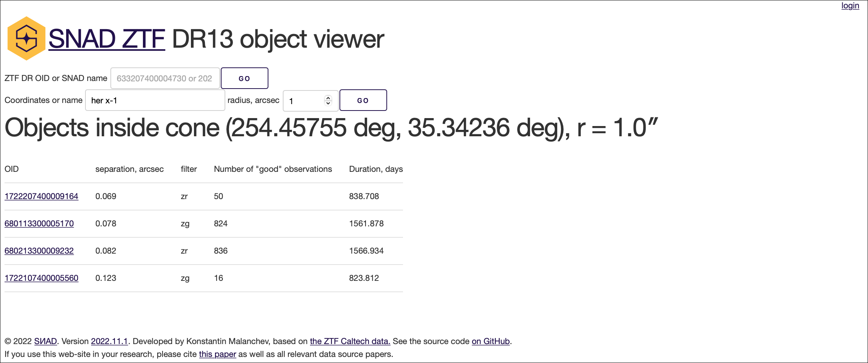Click observations count 50
Screen dimensions: 868x363
(219, 196)
